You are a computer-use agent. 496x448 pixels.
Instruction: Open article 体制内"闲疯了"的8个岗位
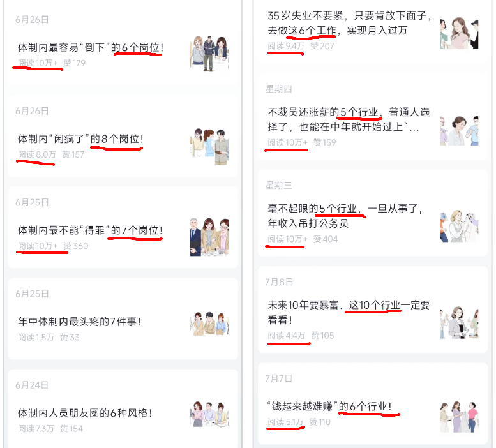(x=80, y=138)
